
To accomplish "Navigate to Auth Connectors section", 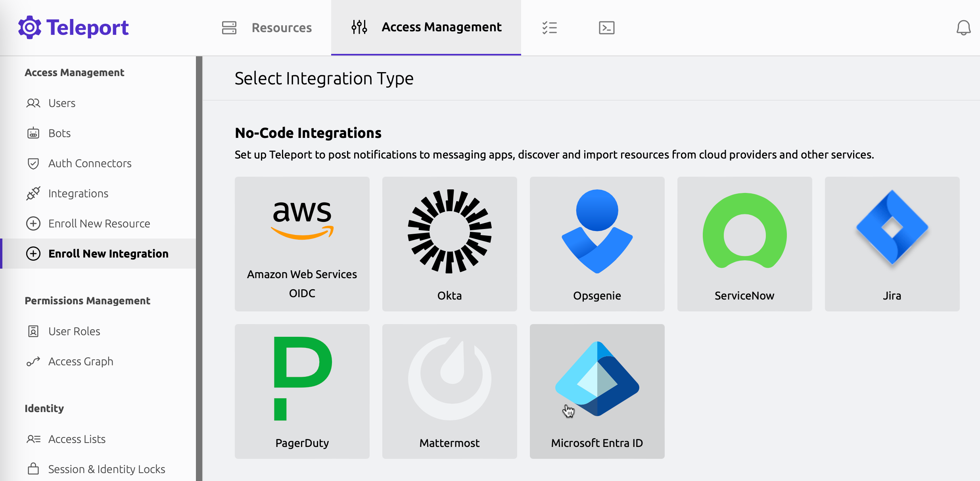I will coord(90,163).
